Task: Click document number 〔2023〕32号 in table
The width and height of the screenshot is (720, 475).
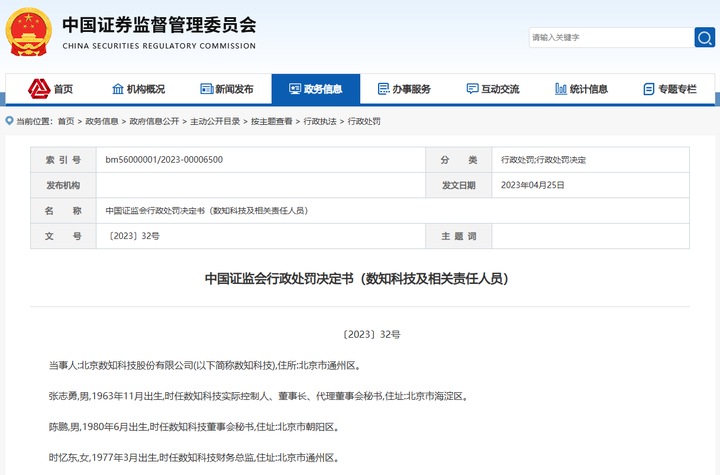Action: (x=133, y=236)
